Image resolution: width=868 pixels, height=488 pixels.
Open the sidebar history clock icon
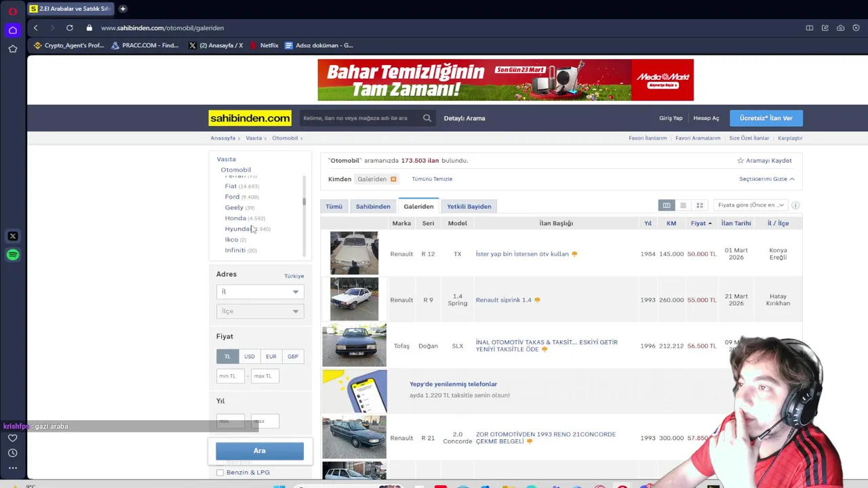(x=13, y=453)
